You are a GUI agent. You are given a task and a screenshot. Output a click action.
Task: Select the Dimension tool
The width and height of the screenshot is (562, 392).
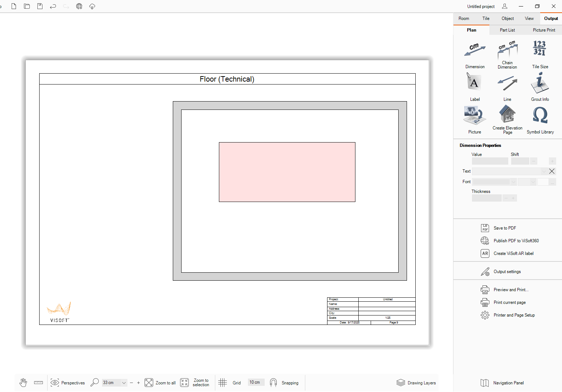(475, 51)
